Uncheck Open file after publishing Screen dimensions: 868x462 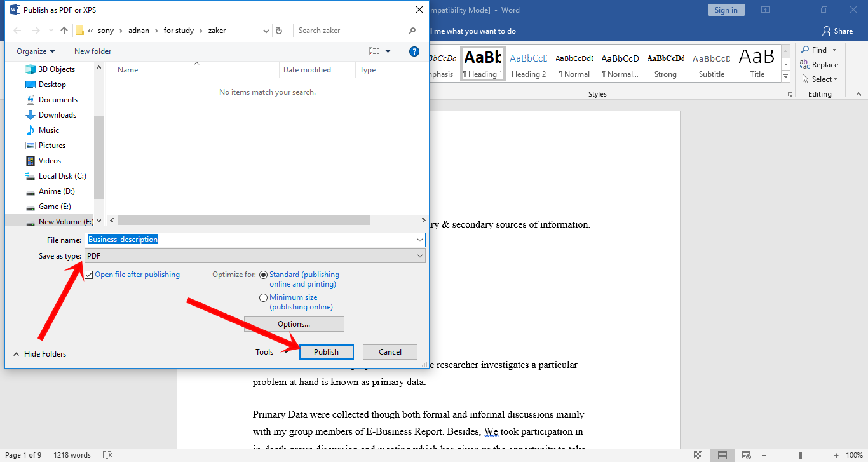(88, 275)
